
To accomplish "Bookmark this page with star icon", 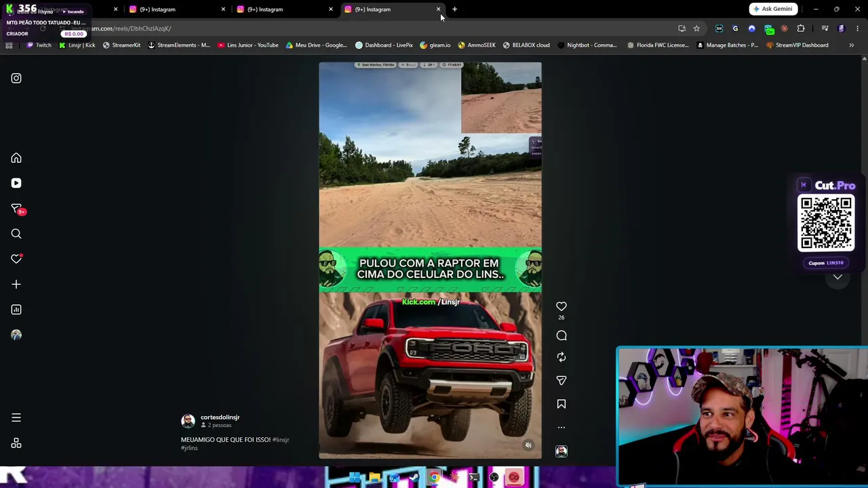I will click(x=696, y=28).
